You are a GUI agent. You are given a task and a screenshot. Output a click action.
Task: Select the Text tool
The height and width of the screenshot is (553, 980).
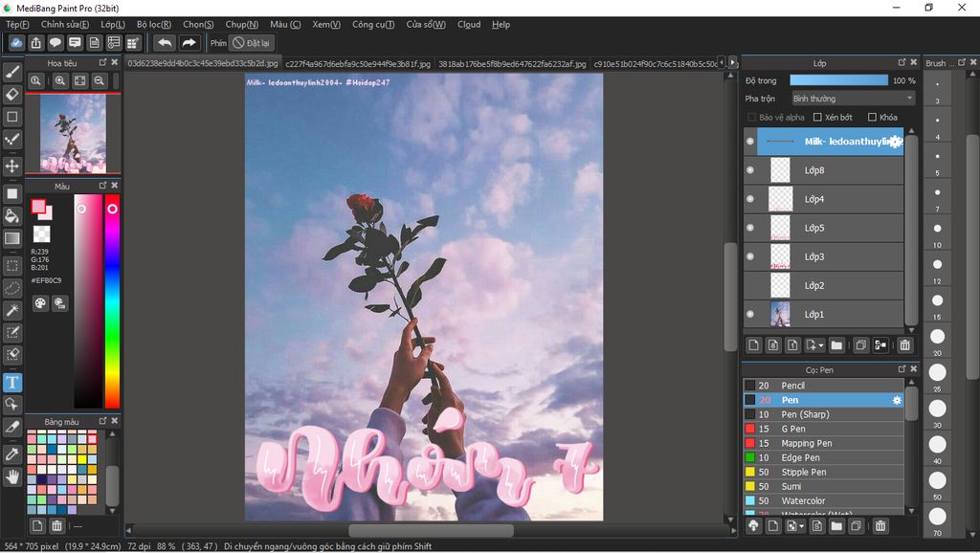click(x=11, y=382)
